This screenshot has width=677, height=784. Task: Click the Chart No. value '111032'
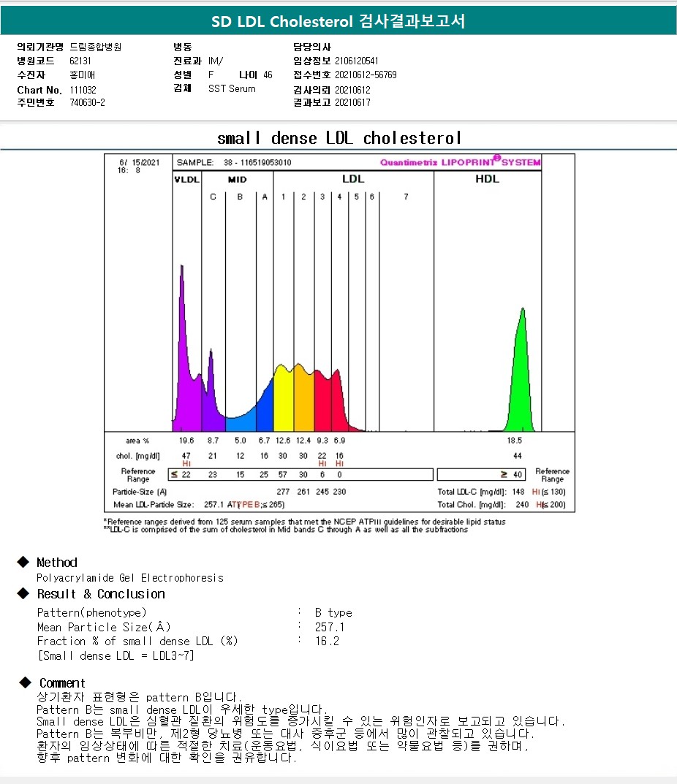[83, 90]
